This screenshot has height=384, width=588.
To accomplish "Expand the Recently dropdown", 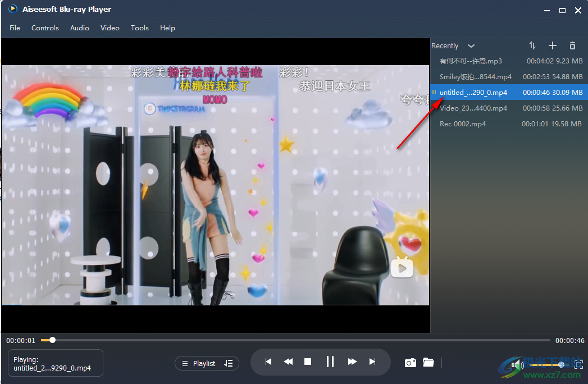I will (x=471, y=45).
